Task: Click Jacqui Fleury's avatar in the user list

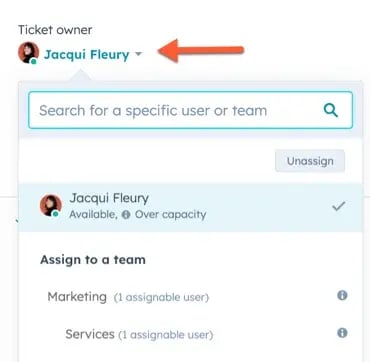Action: 51,205
